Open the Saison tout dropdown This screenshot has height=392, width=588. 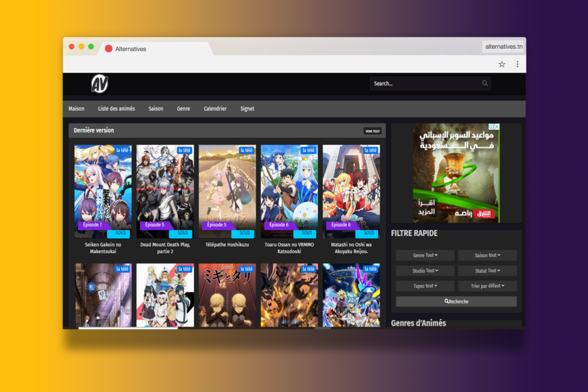point(488,255)
